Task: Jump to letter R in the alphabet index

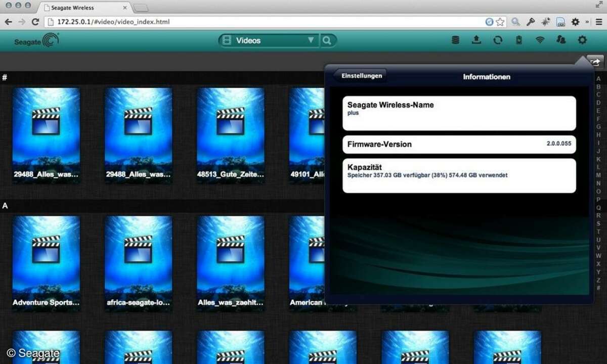Action: click(x=598, y=215)
